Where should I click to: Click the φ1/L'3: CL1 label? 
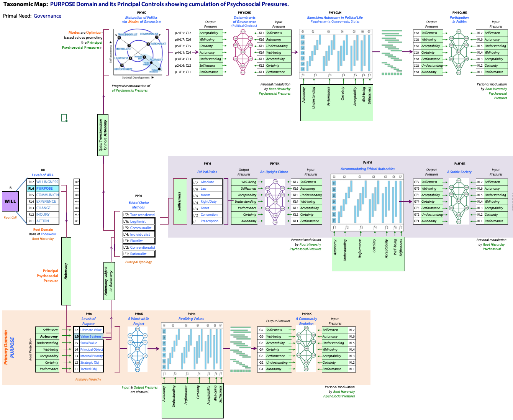click(183, 72)
